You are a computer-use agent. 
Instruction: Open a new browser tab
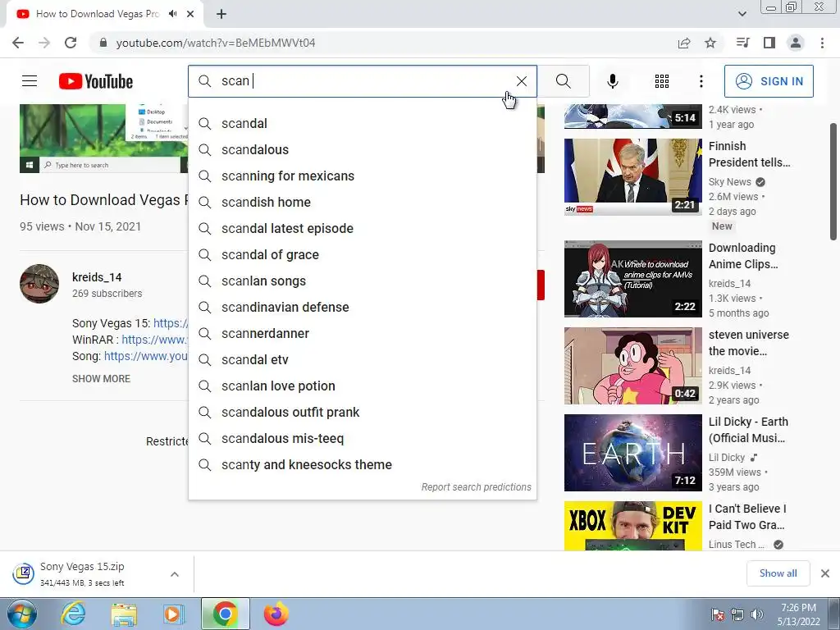pyautogui.click(x=221, y=14)
